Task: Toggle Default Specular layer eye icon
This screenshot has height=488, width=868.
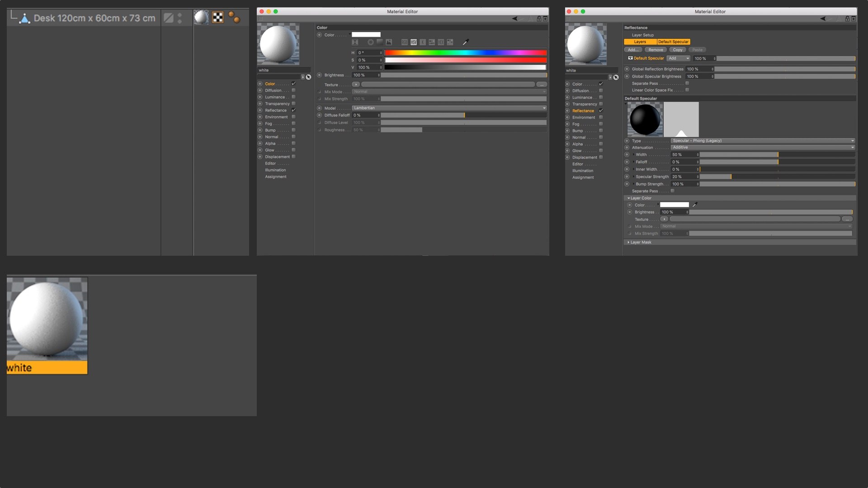Action: [630, 58]
